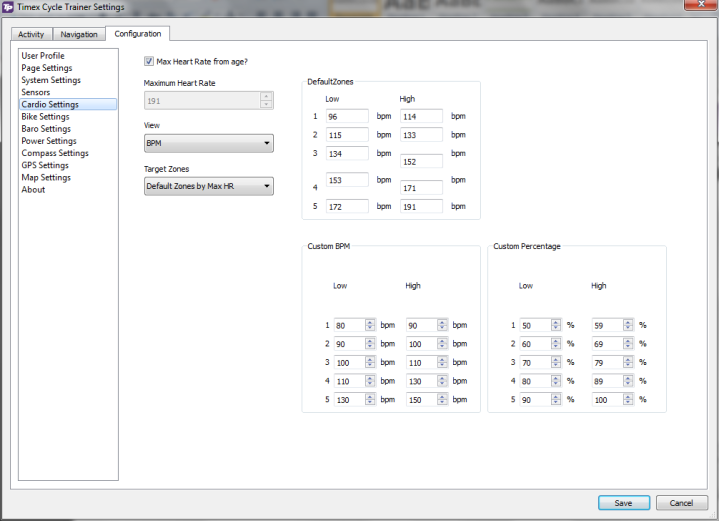Click Custom BPM zone 2 low stepper
This screenshot has width=719, height=521.
(x=370, y=344)
